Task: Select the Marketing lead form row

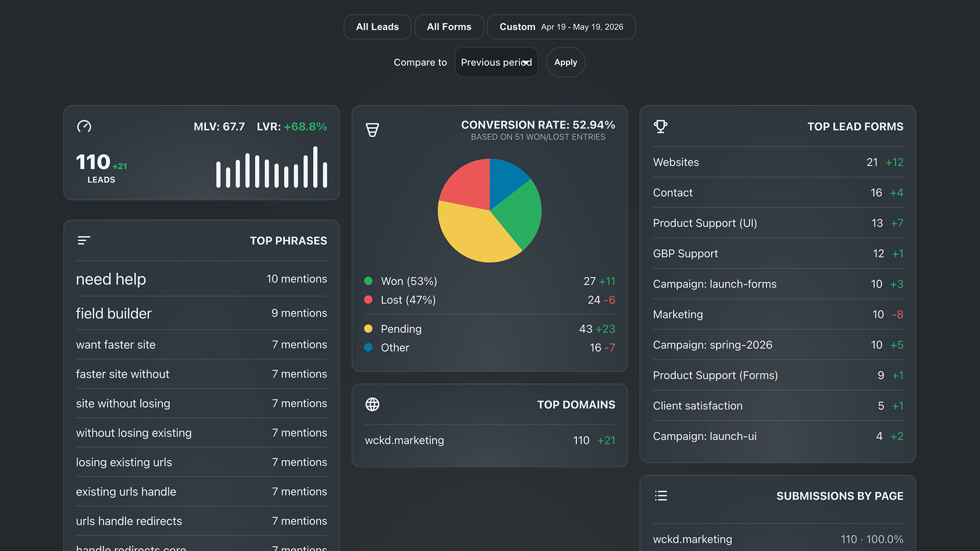Action: click(778, 315)
